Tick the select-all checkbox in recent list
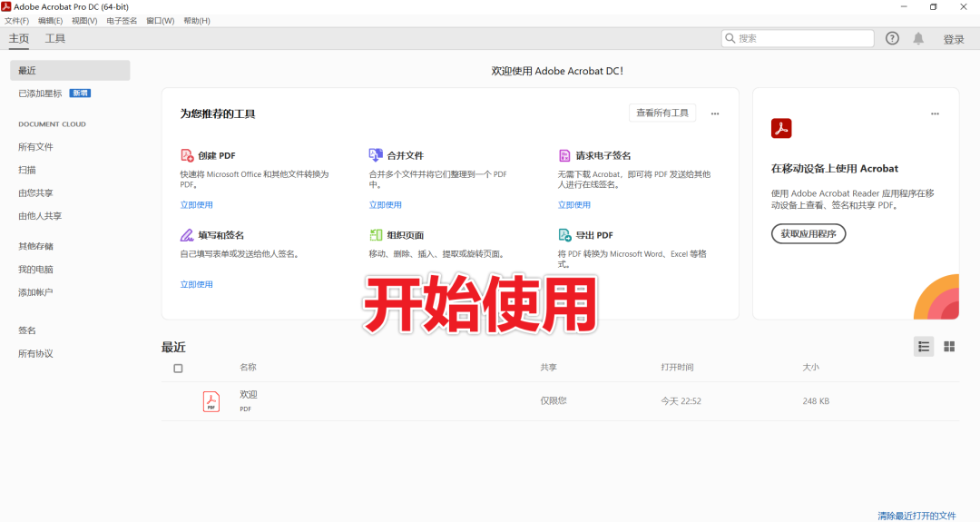Image resolution: width=980 pixels, height=522 pixels. coord(178,369)
